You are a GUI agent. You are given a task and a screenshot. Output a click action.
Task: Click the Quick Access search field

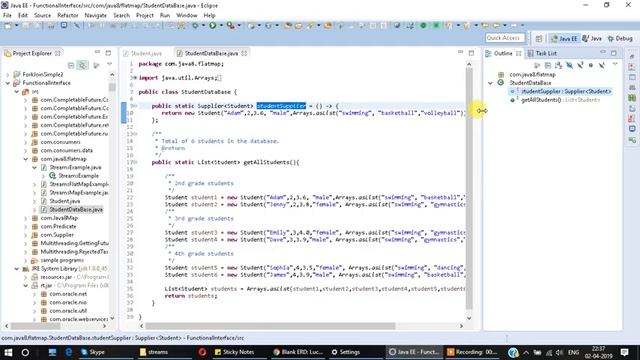pos(505,38)
